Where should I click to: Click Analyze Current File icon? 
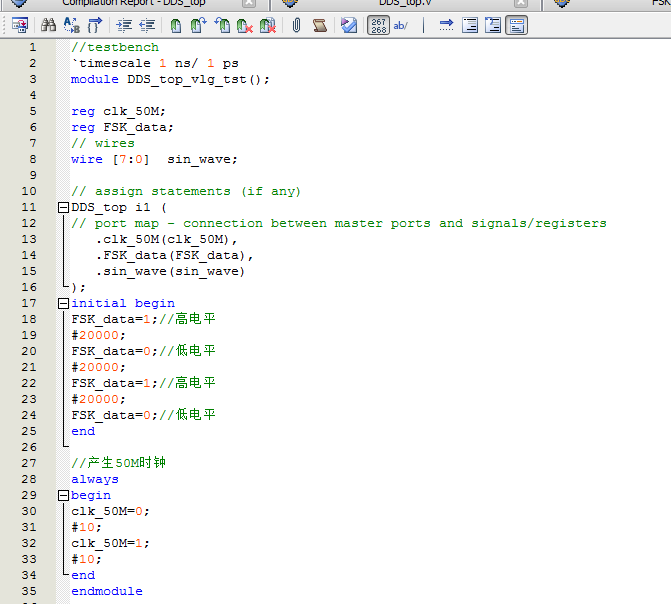[348, 25]
